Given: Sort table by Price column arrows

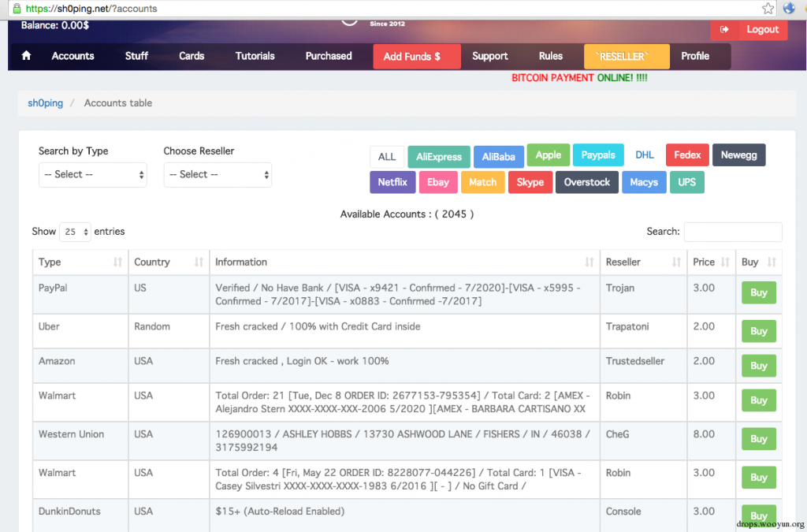Looking at the screenshot, I should pyautogui.click(x=725, y=262).
